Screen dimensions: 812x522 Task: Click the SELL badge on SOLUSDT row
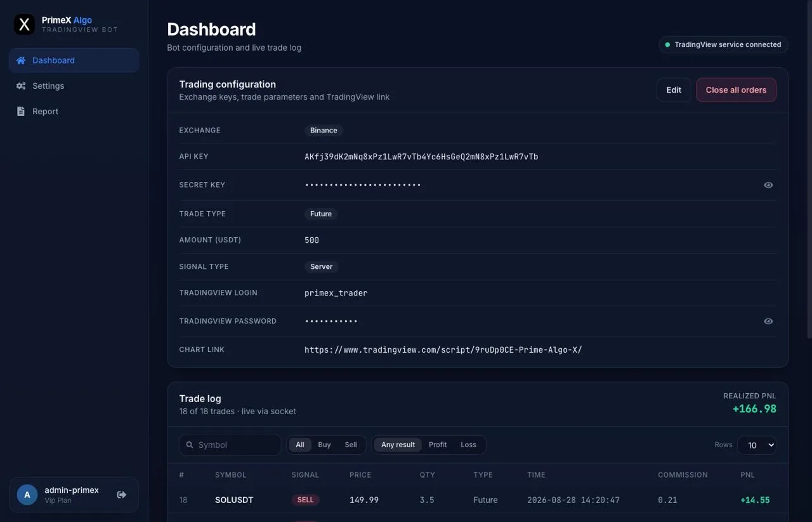(305, 500)
